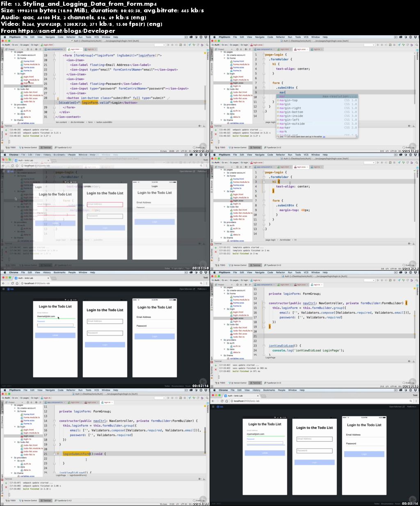
Task: Select variables.scss in the autocomplete frame tree
Action: click(x=235, y=123)
